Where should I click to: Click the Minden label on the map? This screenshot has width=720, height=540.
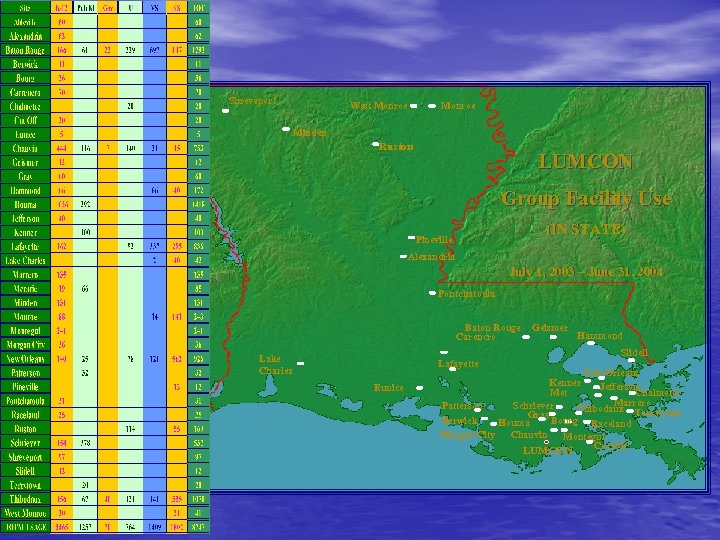point(310,133)
